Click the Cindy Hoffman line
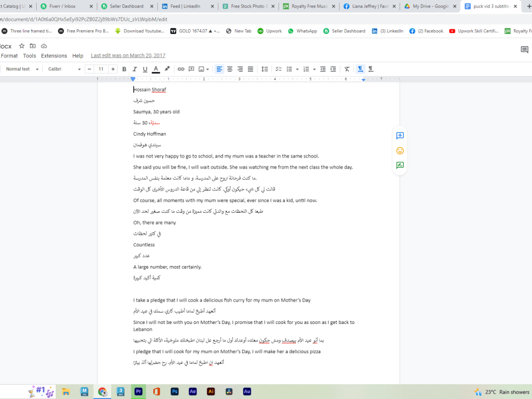 point(149,134)
